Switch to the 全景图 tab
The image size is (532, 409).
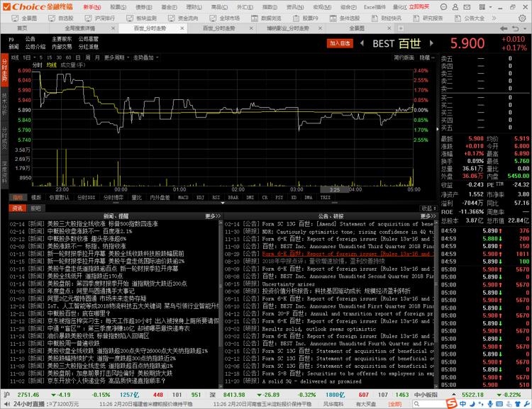pos(357,28)
